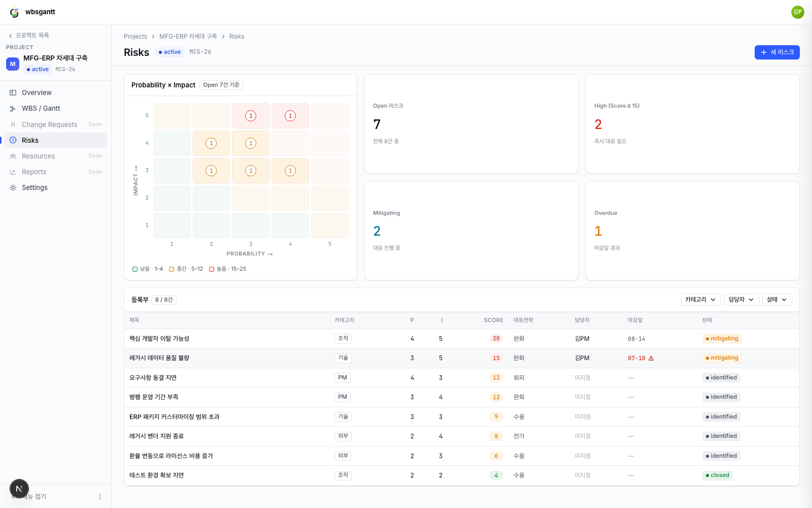This screenshot has height=508, width=812.
Task: Click the round N badge at bottom left
Action: point(19,489)
